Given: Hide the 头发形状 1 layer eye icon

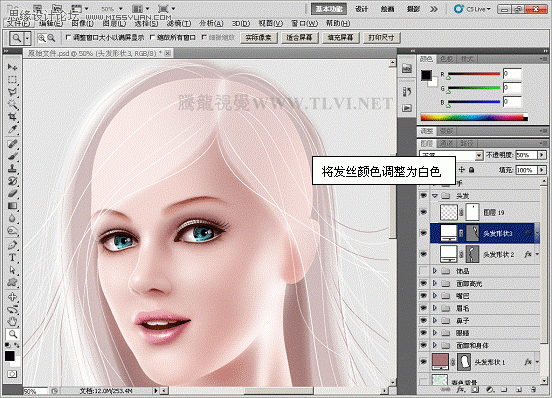Looking at the screenshot, I should tap(424, 361).
